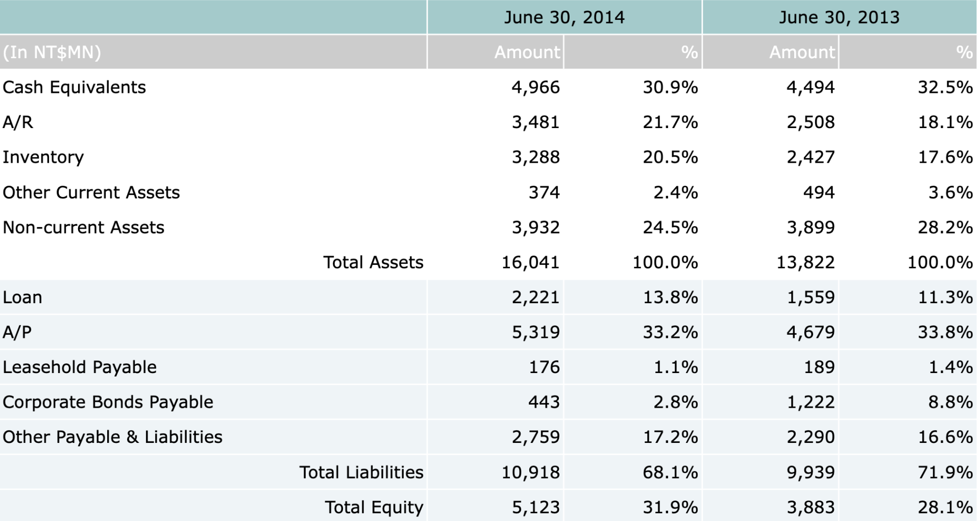Select Corporate Bonds Payable 2013 amount 1,222
Screen dimensions: 980x521
pos(811,402)
